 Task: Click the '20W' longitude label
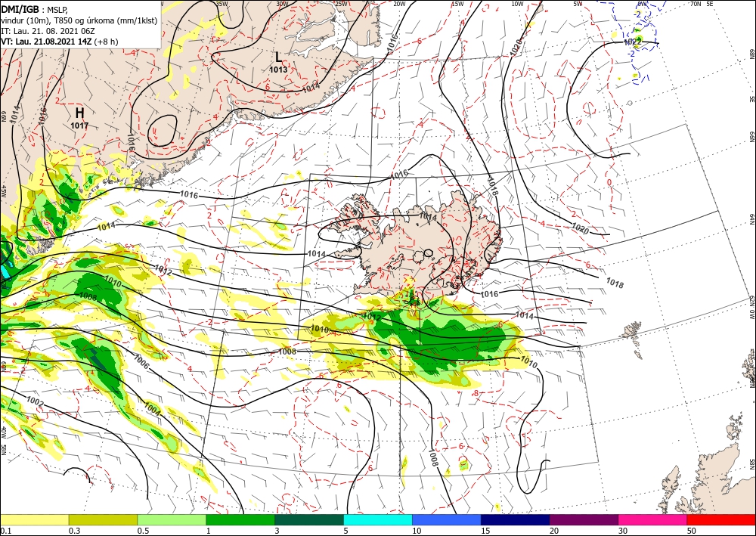pos(399,4)
